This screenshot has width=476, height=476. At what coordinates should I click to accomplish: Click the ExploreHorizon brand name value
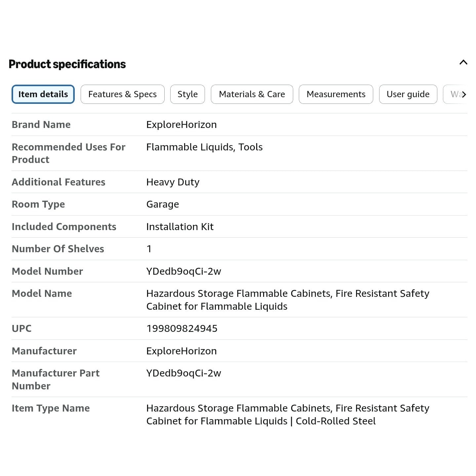coord(181,125)
